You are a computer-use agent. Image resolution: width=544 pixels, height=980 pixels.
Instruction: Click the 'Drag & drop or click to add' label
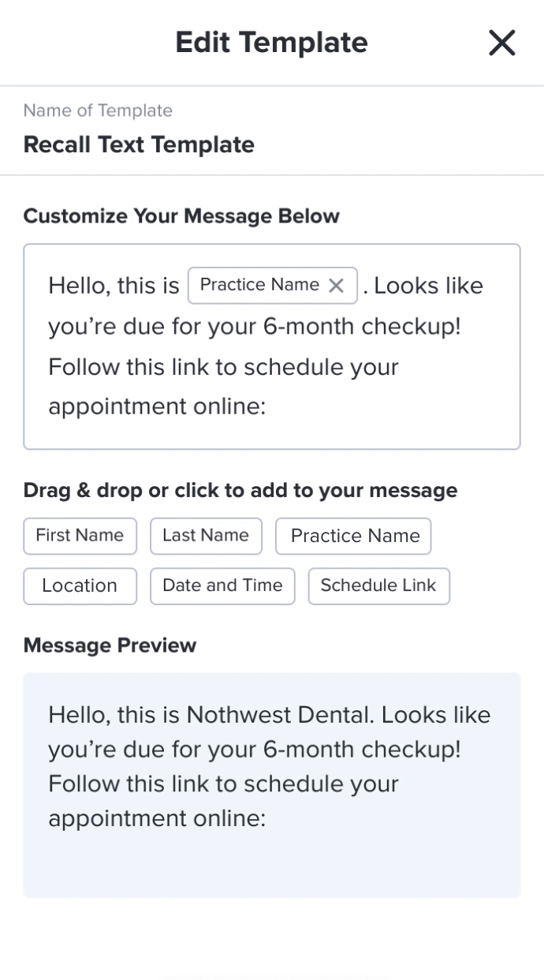tap(240, 491)
